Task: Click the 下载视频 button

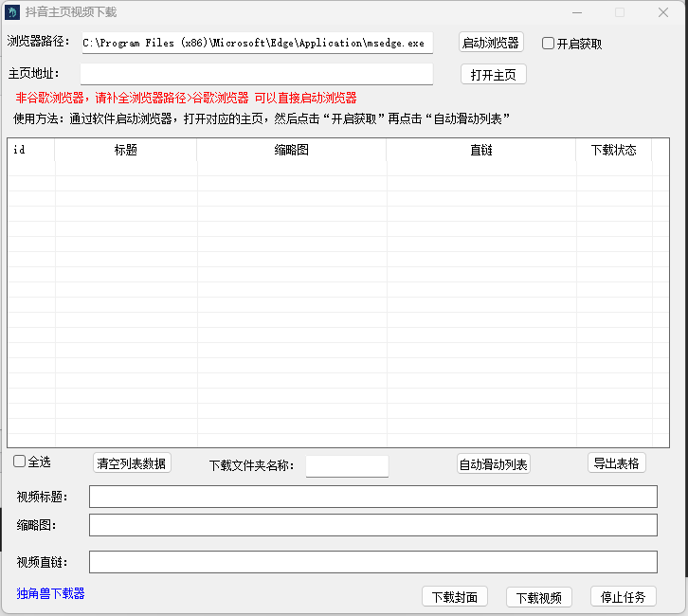Action: point(539,597)
